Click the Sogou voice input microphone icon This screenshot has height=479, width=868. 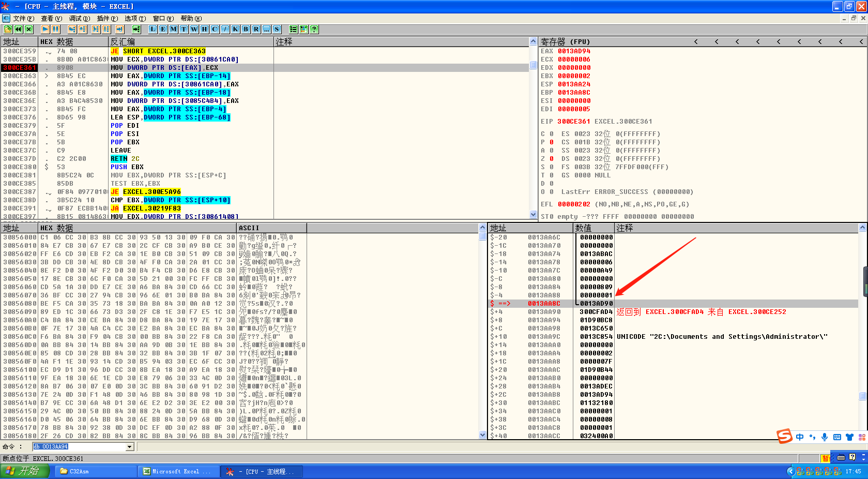pos(825,437)
